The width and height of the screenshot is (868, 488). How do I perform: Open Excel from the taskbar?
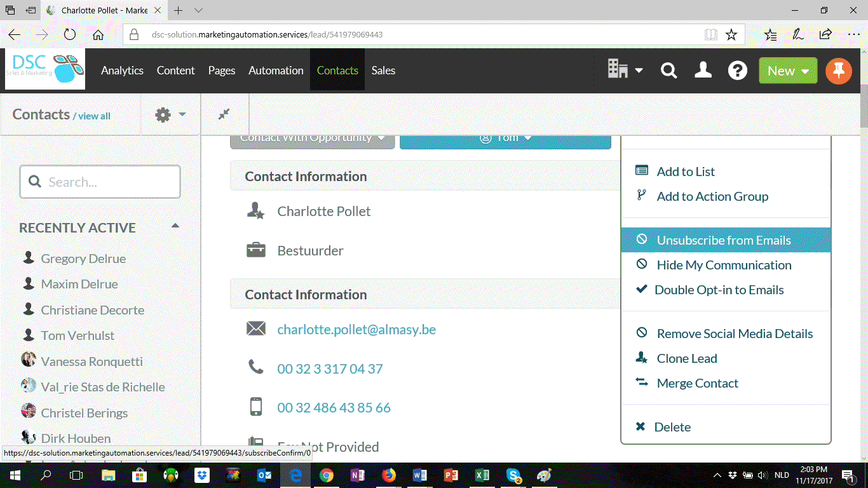click(x=482, y=475)
